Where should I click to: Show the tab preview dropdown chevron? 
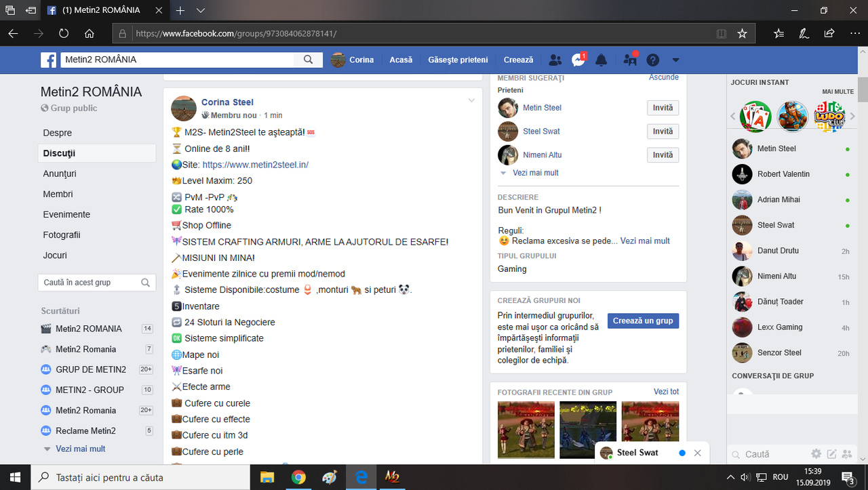201,11
